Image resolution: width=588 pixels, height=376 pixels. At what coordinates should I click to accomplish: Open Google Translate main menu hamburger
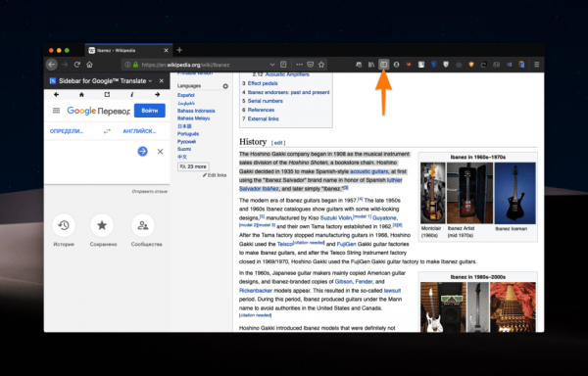click(56, 111)
